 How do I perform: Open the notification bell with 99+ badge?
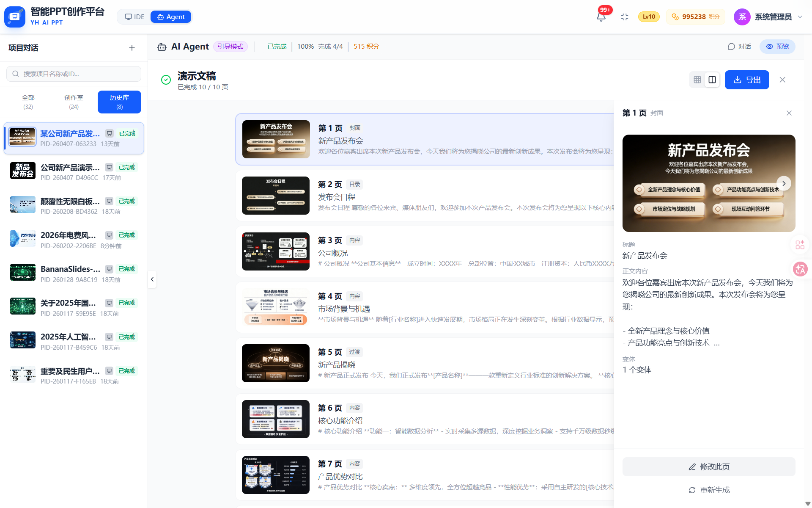tap(601, 17)
